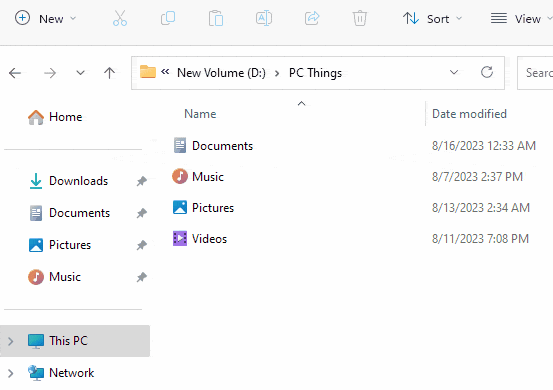Screen dimensions: 553x390
Task: Click the Delete trash icon
Action: click(x=360, y=18)
